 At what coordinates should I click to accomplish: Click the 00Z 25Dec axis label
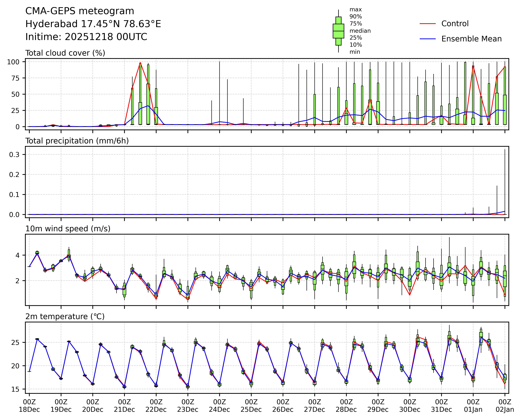(251, 406)
